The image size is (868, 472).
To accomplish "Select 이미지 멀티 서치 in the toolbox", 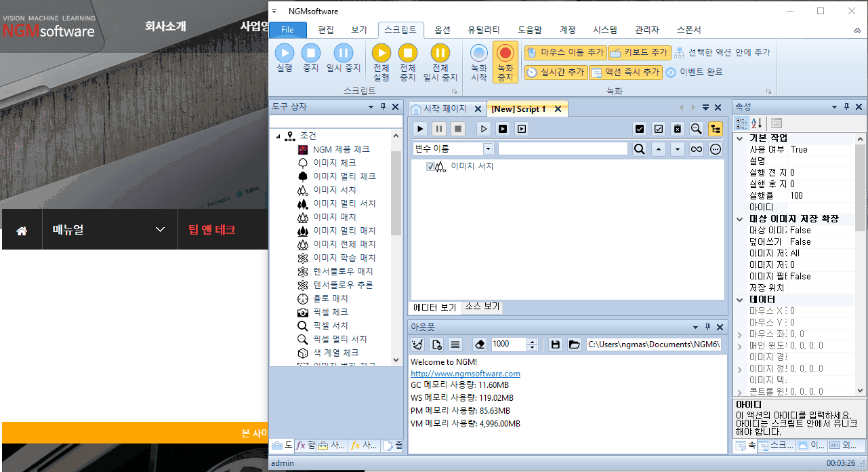I will pos(344,203).
